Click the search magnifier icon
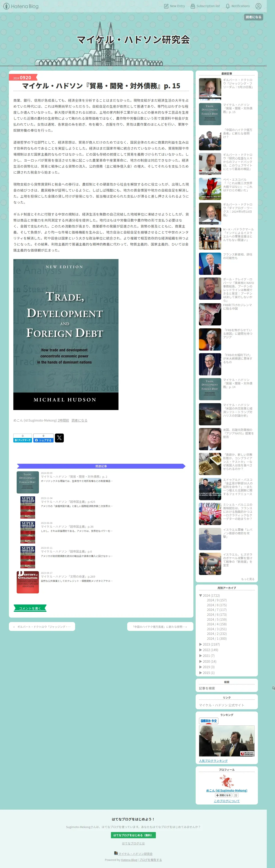The height and width of the screenshot is (868, 275). [273, 688]
